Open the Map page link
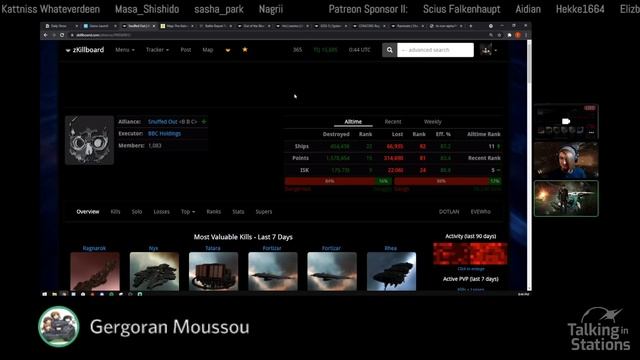Image resolution: width=640 pixels, height=360 pixels. click(x=208, y=50)
